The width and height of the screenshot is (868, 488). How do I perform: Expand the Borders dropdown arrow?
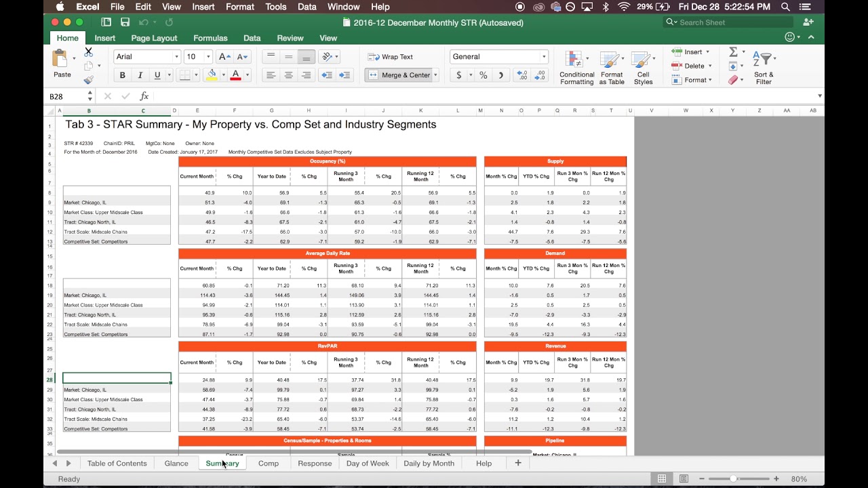click(196, 75)
